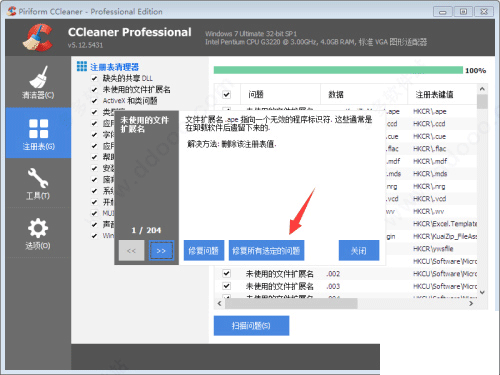Toggle the select-all checkbox in results header

227,95
